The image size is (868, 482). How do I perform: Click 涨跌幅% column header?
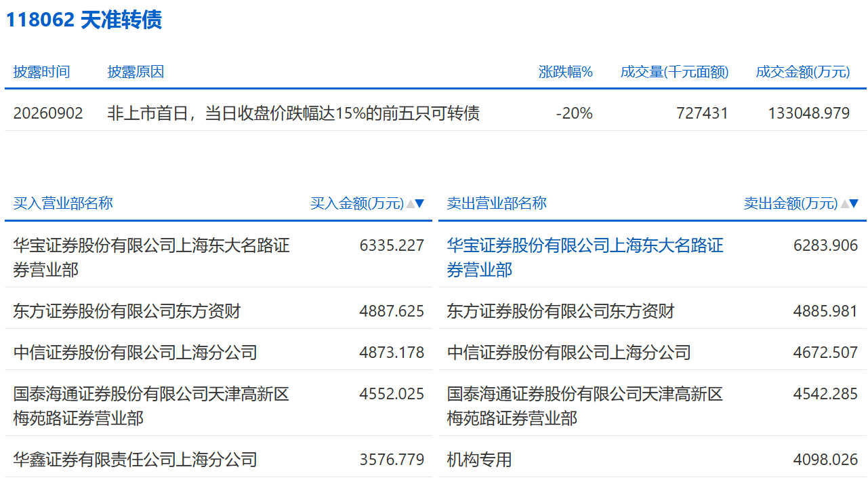tap(566, 72)
